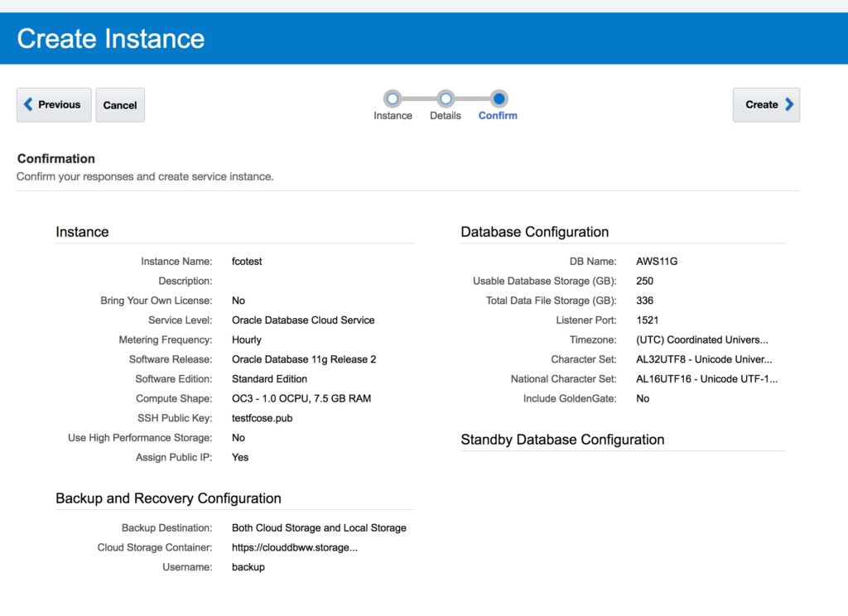This screenshot has height=616, width=848.
Task: Click the Confirm wizard step label
Action: click(498, 116)
